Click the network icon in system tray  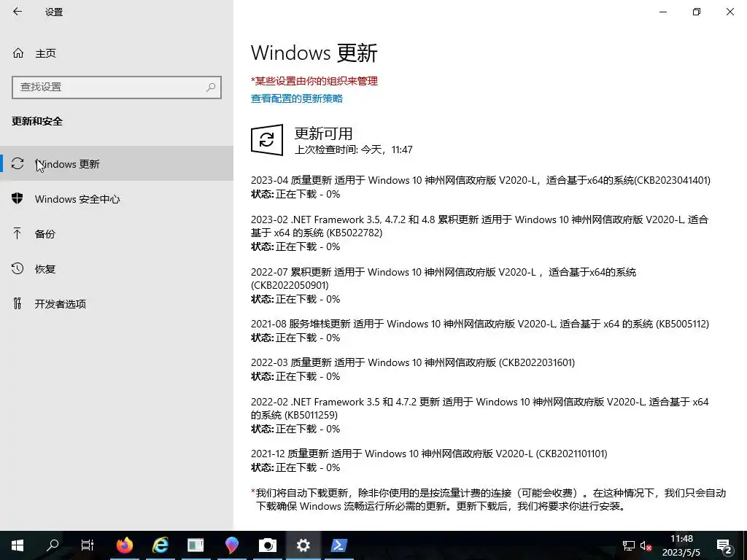(628, 545)
